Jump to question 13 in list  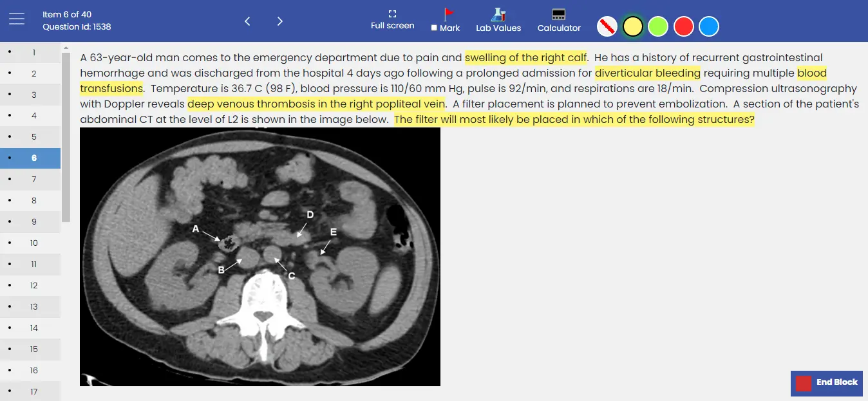pyautogui.click(x=30, y=307)
